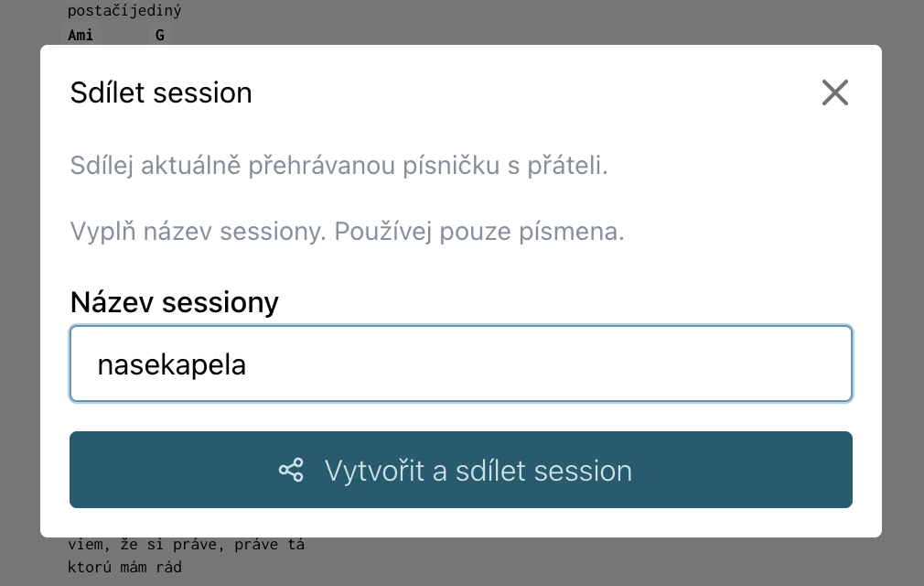Click the word 'přáteli' in the description
This screenshot has width=924, height=586.
click(x=564, y=166)
